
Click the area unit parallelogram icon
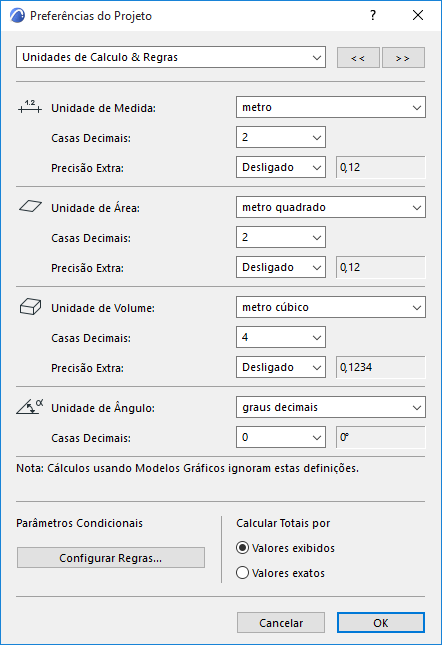30,206
